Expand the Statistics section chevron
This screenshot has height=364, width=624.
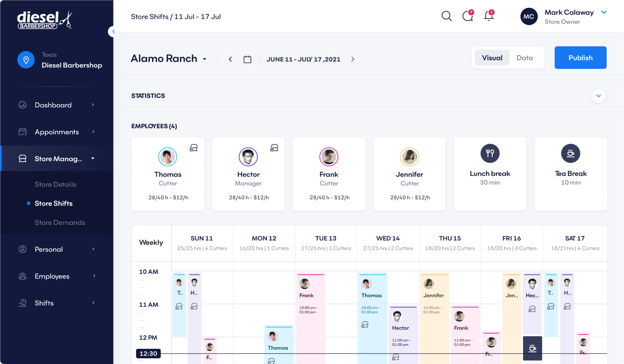[598, 96]
